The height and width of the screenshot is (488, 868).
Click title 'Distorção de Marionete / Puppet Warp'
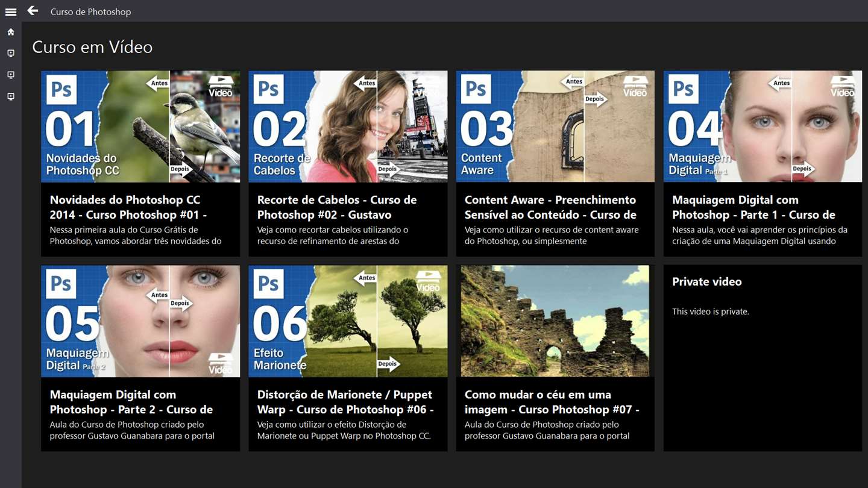point(345,402)
